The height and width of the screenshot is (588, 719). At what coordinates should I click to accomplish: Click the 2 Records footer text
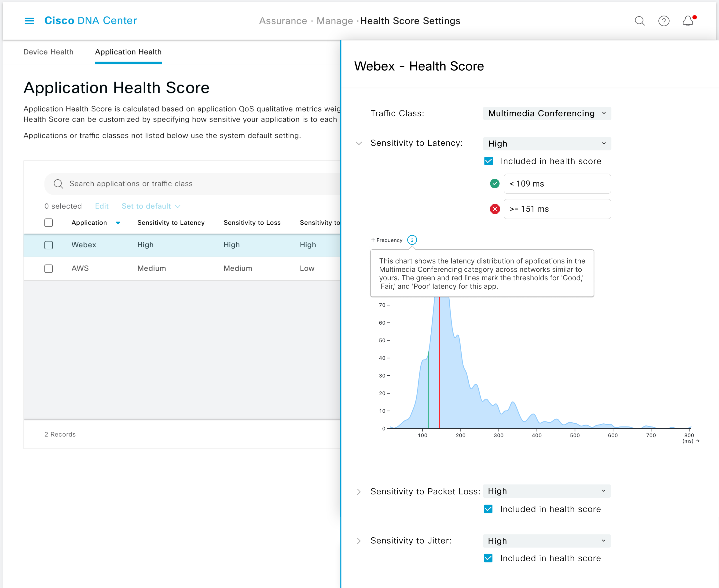pos(60,434)
